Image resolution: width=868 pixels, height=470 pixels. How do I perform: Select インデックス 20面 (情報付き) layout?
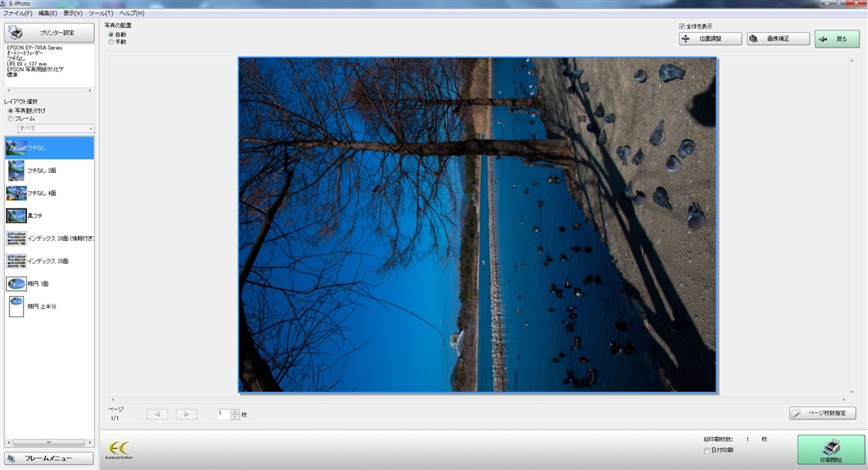click(x=16, y=238)
